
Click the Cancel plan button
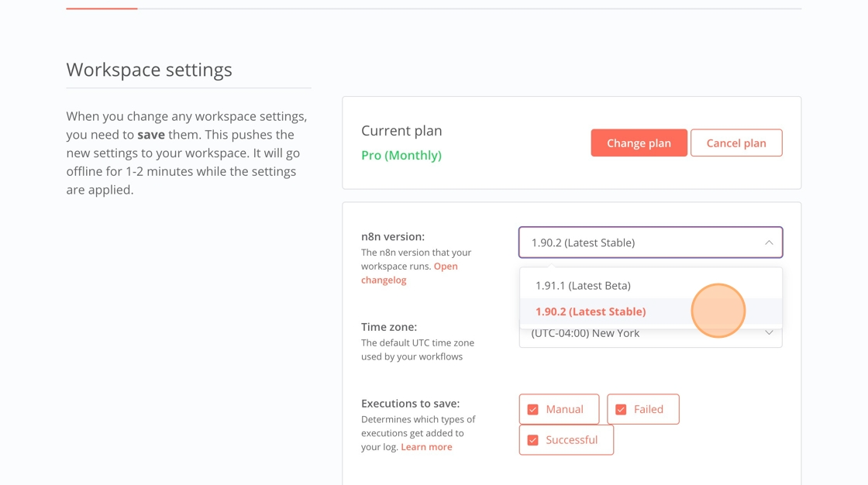(735, 143)
